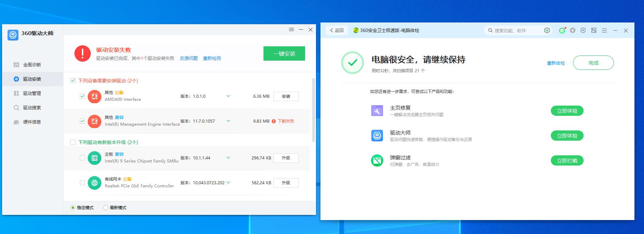
Task: Click the 主板 motherboard chipset icon
Action: pyautogui.click(x=95, y=158)
